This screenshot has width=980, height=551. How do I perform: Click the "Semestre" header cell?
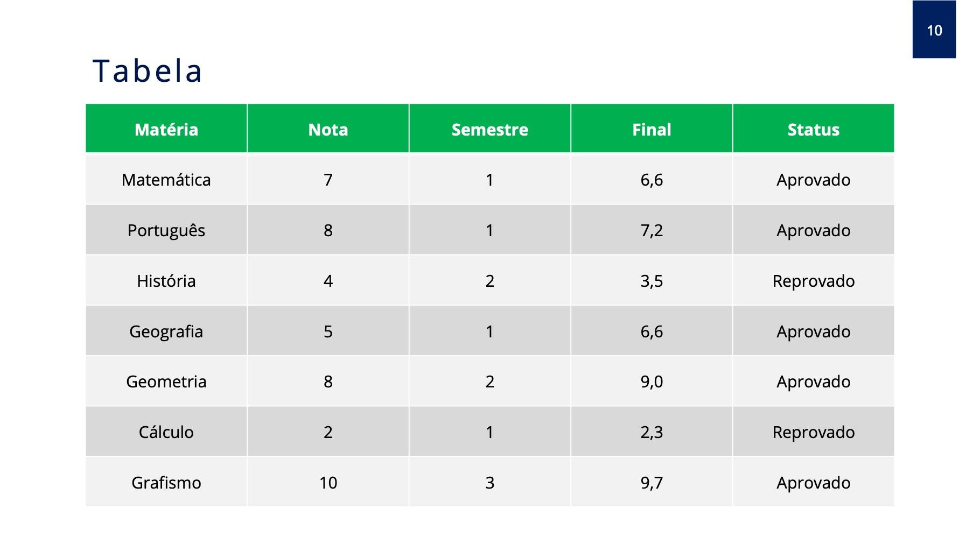pos(489,130)
